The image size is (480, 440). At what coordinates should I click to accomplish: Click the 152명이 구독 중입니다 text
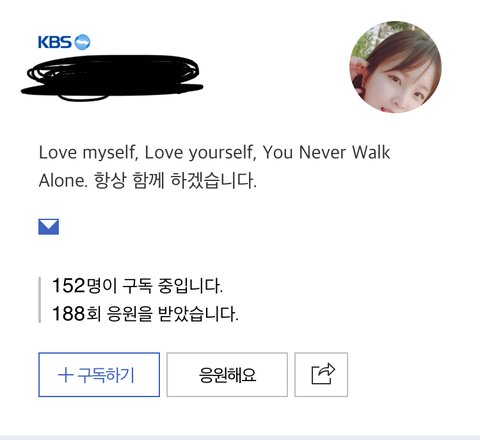[x=137, y=286]
